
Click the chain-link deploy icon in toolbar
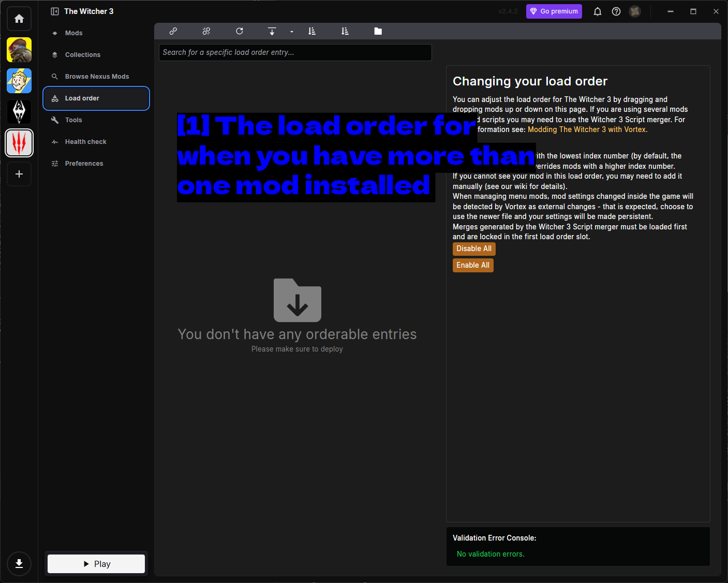coord(173,31)
